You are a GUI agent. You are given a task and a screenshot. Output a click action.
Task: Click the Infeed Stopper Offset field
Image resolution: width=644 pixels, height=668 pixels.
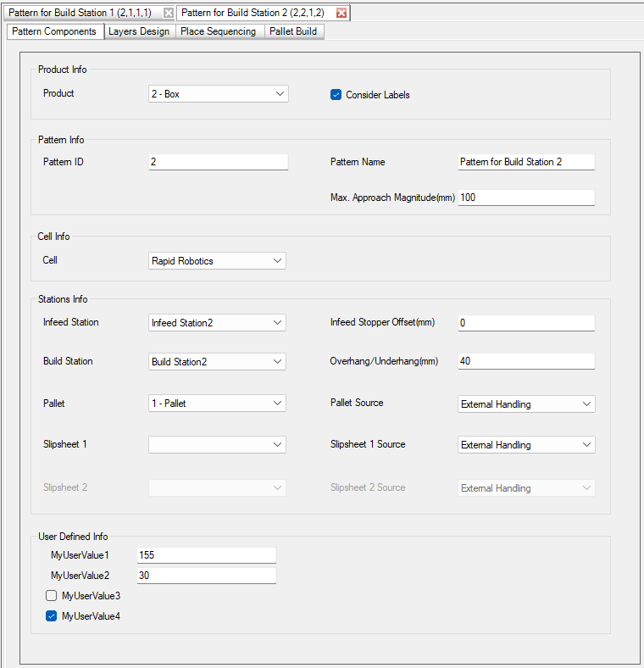pyautogui.click(x=526, y=323)
